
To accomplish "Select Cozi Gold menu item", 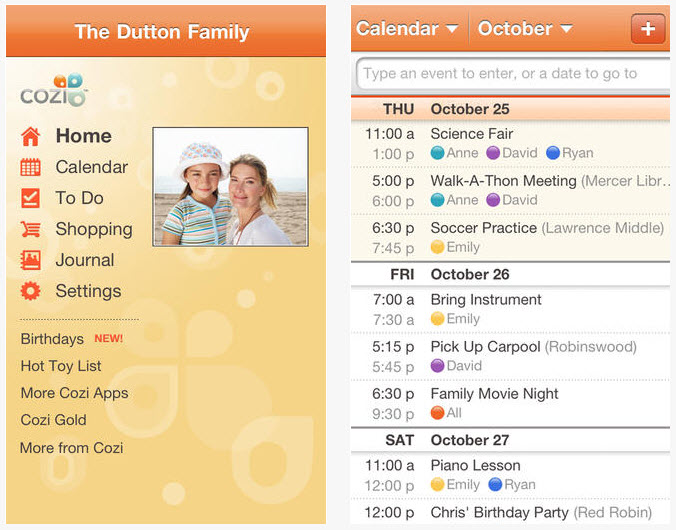I will (x=53, y=420).
